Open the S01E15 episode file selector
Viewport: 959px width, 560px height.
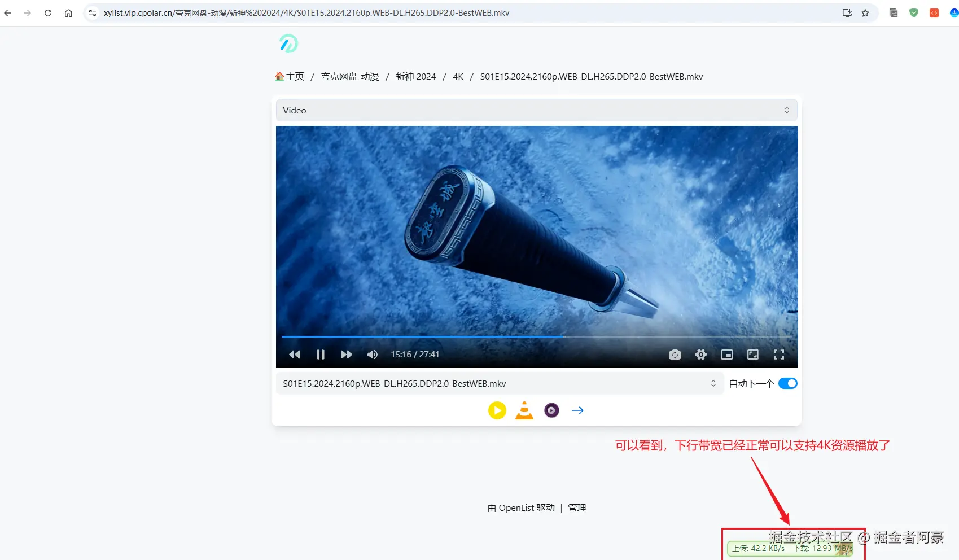coord(500,384)
